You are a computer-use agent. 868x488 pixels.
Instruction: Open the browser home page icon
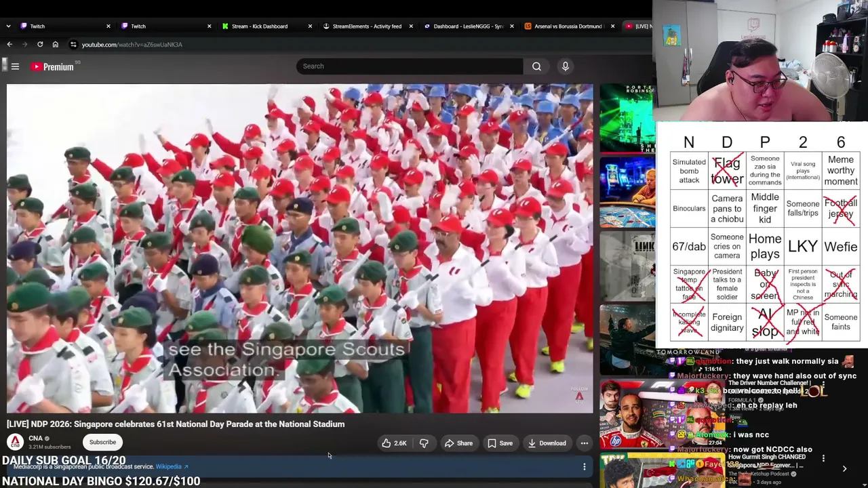coord(56,45)
